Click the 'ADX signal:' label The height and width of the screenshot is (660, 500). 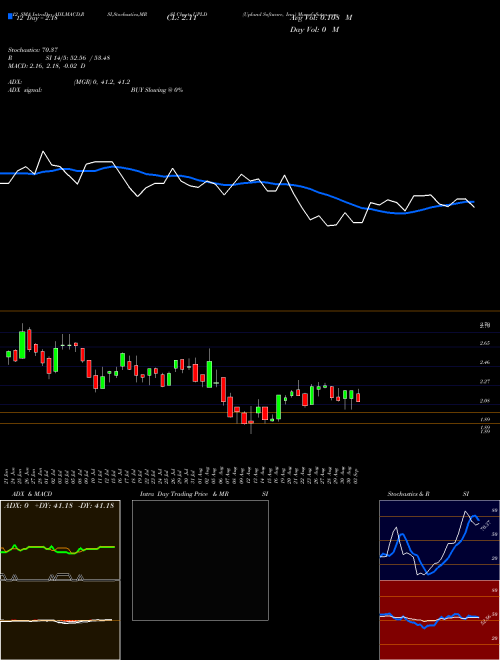coord(25,90)
